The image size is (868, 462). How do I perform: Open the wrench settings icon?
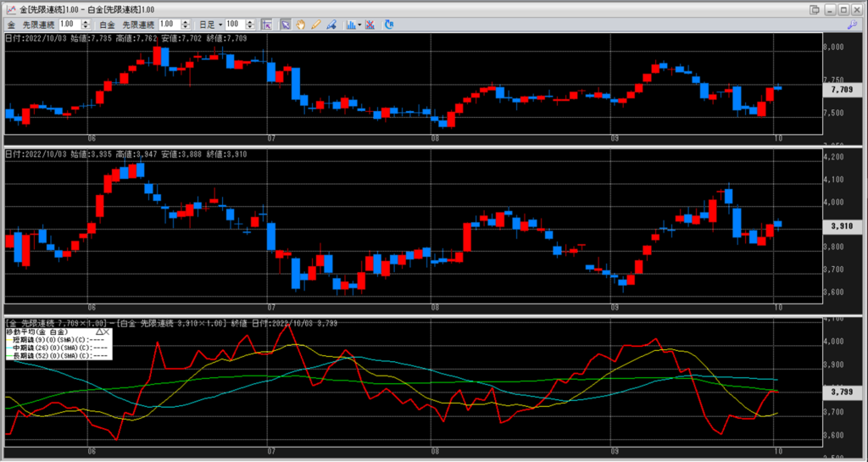pyautogui.click(x=854, y=25)
